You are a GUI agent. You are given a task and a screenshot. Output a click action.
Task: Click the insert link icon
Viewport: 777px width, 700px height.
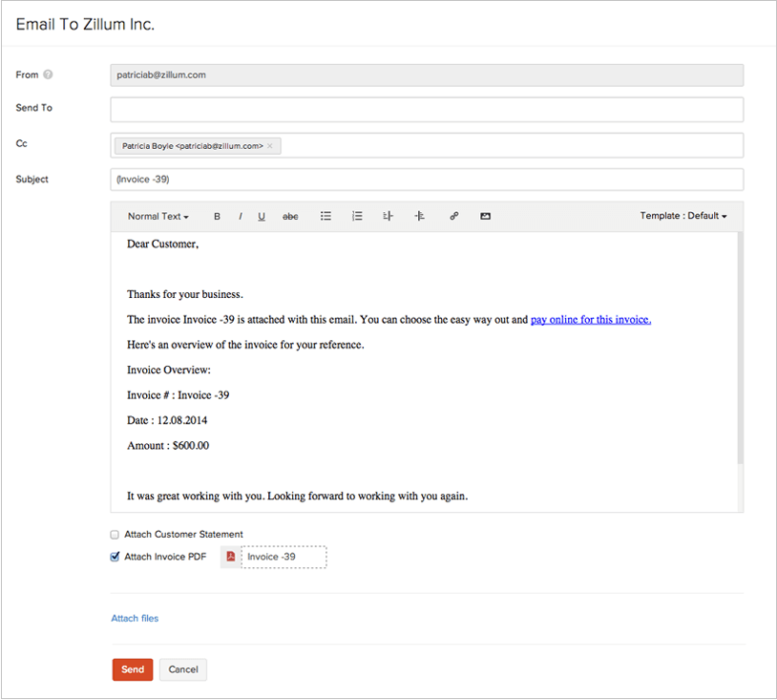tap(453, 217)
